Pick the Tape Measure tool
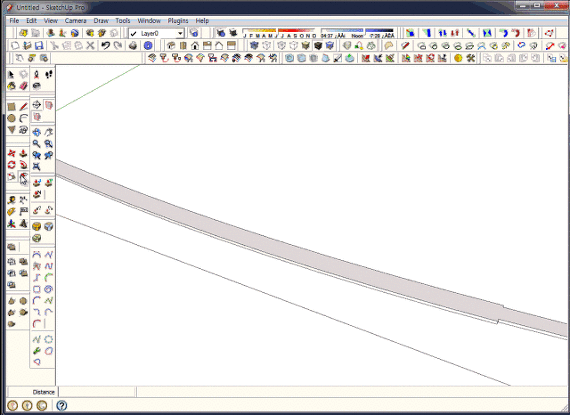570x415 pixels. click(x=12, y=200)
